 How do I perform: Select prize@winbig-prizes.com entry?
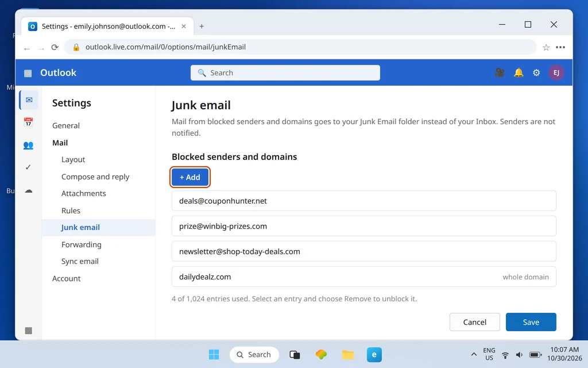click(x=363, y=226)
